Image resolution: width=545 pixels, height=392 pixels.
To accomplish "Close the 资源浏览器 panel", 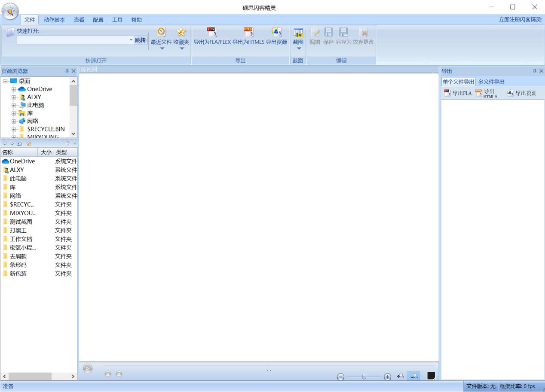I will click(73, 71).
